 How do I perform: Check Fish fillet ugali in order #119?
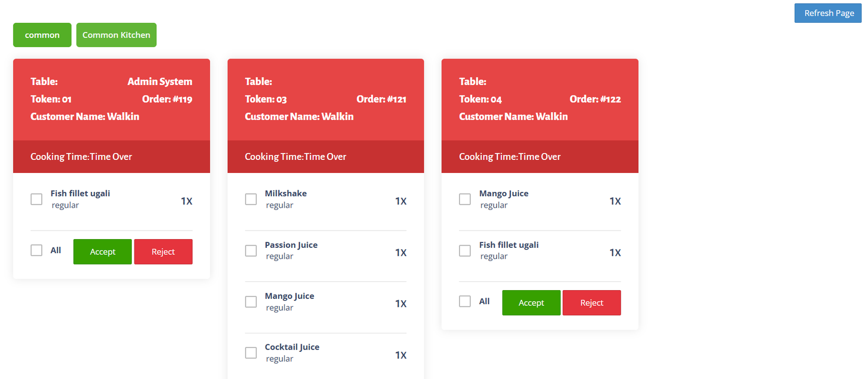(36, 200)
